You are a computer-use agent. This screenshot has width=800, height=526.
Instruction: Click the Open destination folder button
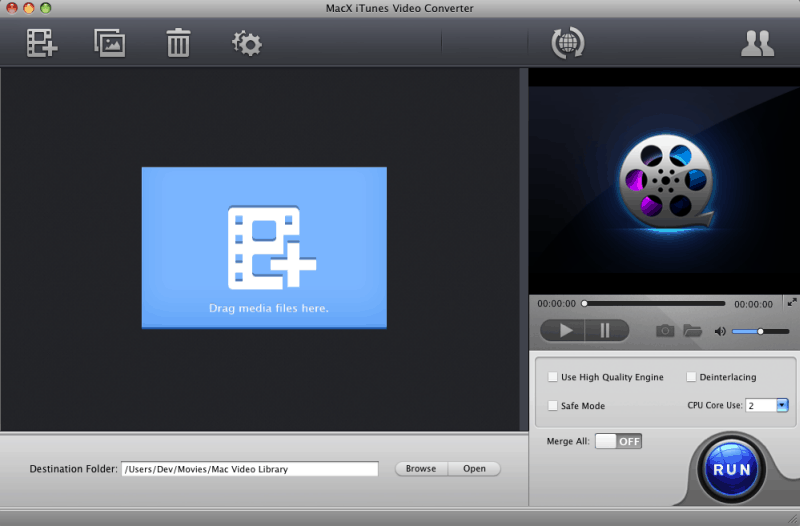(x=474, y=468)
